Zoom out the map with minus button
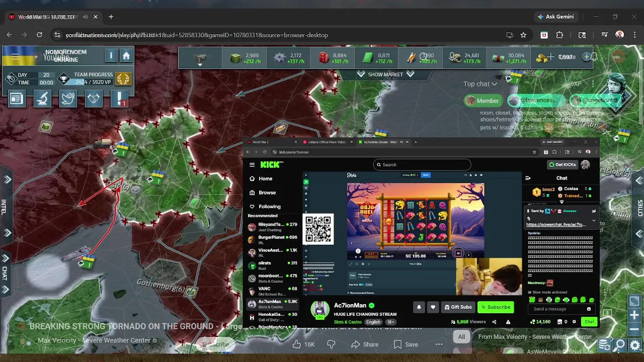The image size is (644, 362). click(634, 329)
